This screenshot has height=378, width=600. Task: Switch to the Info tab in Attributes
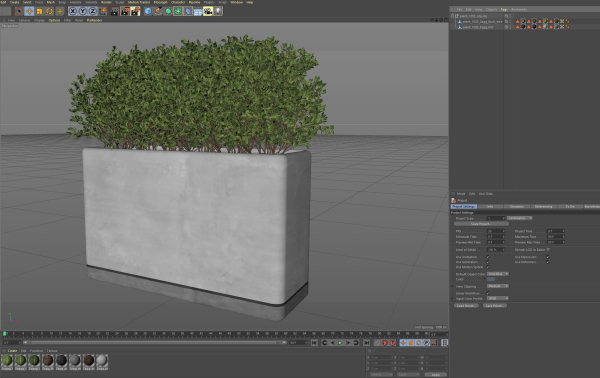(x=490, y=207)
